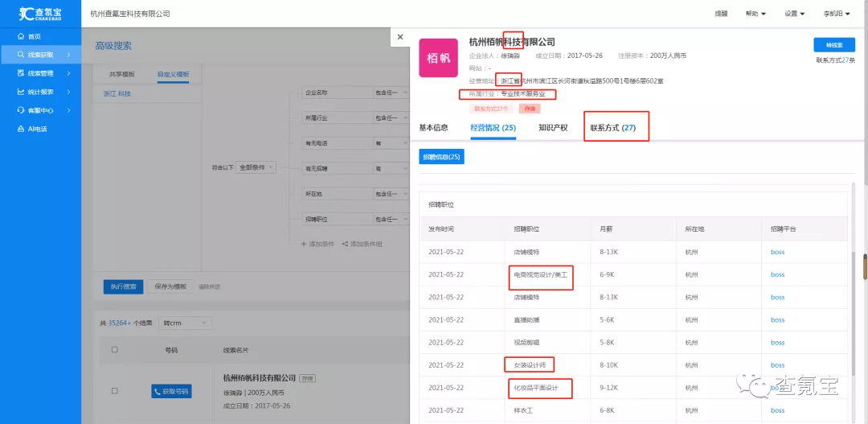Open boss link for 电商视觉设计/美工
This screenshot has width=868, height=424.
tap(777, 274)
